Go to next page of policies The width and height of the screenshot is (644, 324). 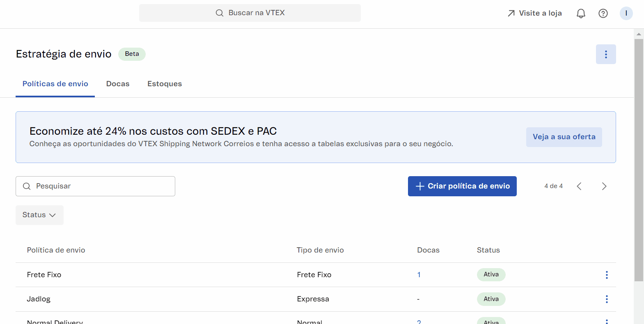[604, 186]
